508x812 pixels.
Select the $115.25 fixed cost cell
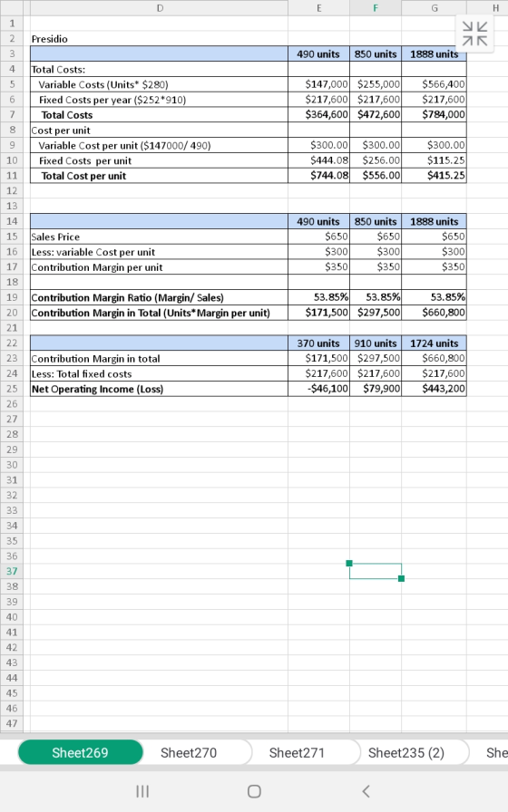click(x=434, y=160)
